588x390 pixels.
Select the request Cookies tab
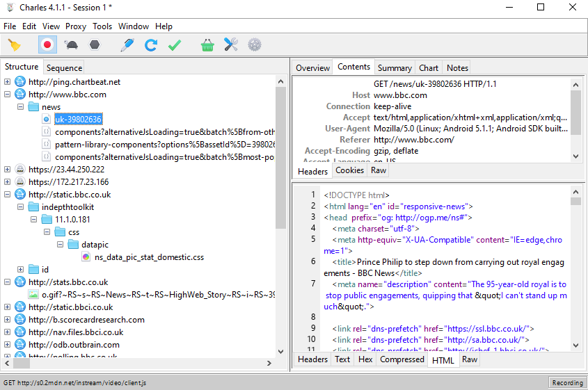pyautogui.click(x=349, y=170)
